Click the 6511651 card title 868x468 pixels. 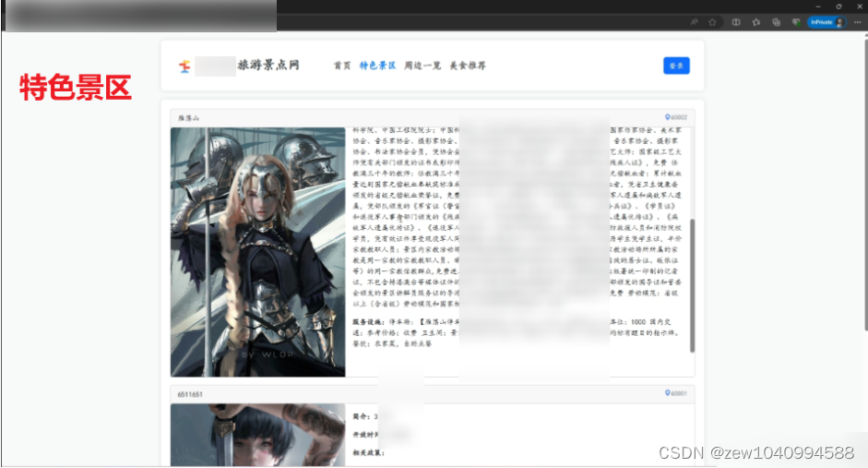190,394
